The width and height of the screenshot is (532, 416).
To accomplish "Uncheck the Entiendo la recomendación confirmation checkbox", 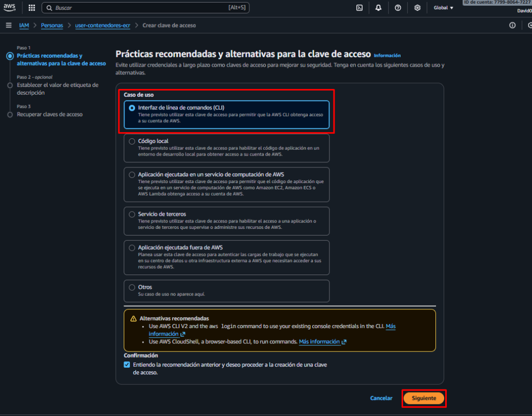I will (127, 365).
